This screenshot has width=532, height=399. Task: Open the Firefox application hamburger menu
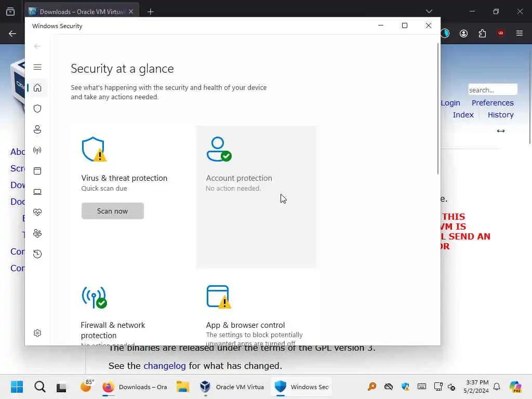click(x=519, y=33)
